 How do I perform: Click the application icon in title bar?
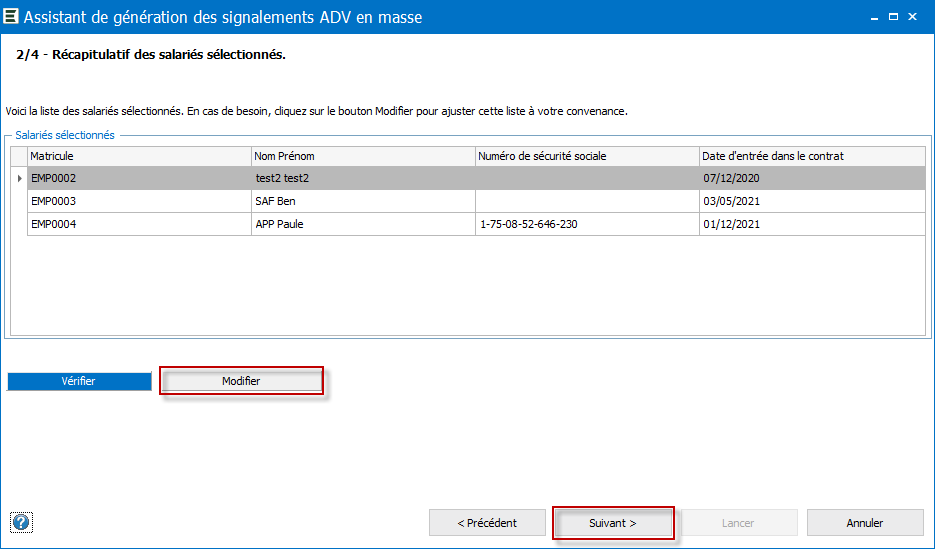pos(11,16)
